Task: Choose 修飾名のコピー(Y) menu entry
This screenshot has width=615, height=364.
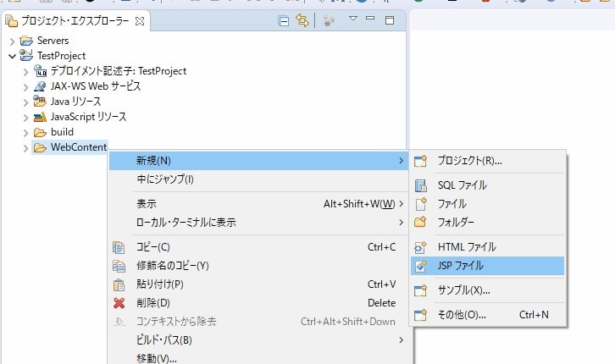Action: 258,266
